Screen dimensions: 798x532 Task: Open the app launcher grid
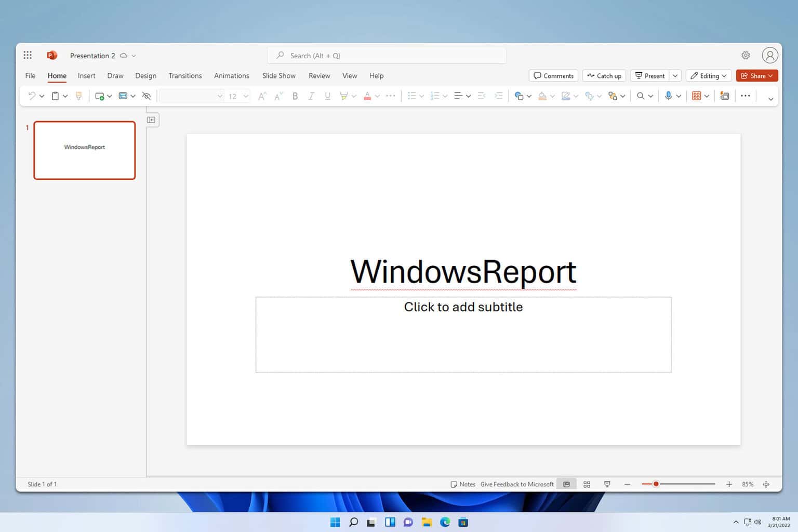tap(28, 55)
